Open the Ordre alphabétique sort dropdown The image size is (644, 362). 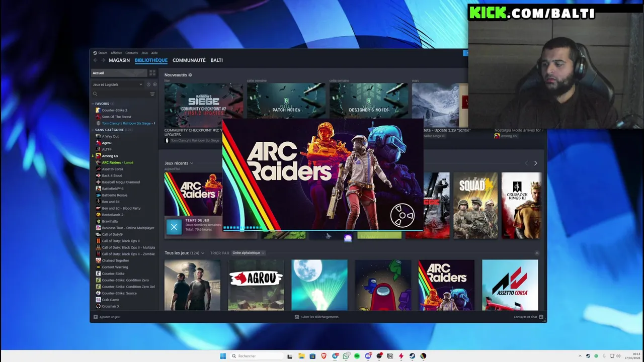[248, 253]
